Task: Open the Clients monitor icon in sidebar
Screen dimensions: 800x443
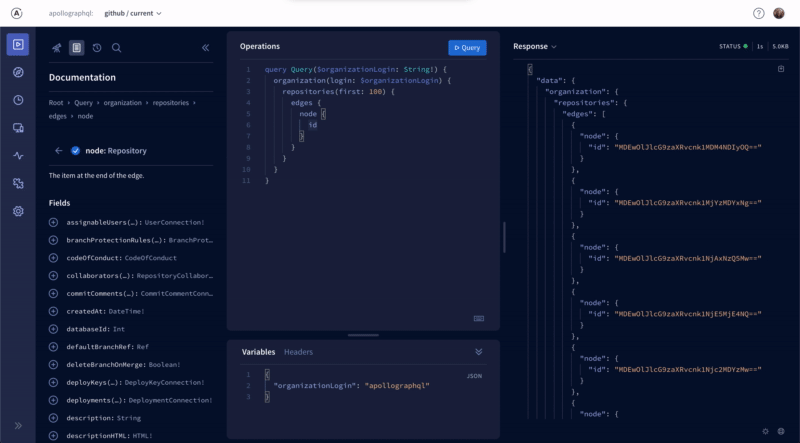Action: [x=18, y=128]
